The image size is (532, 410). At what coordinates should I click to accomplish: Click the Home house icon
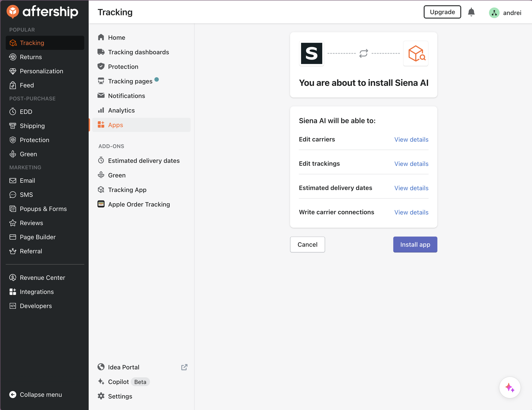(x=101, y=37)
